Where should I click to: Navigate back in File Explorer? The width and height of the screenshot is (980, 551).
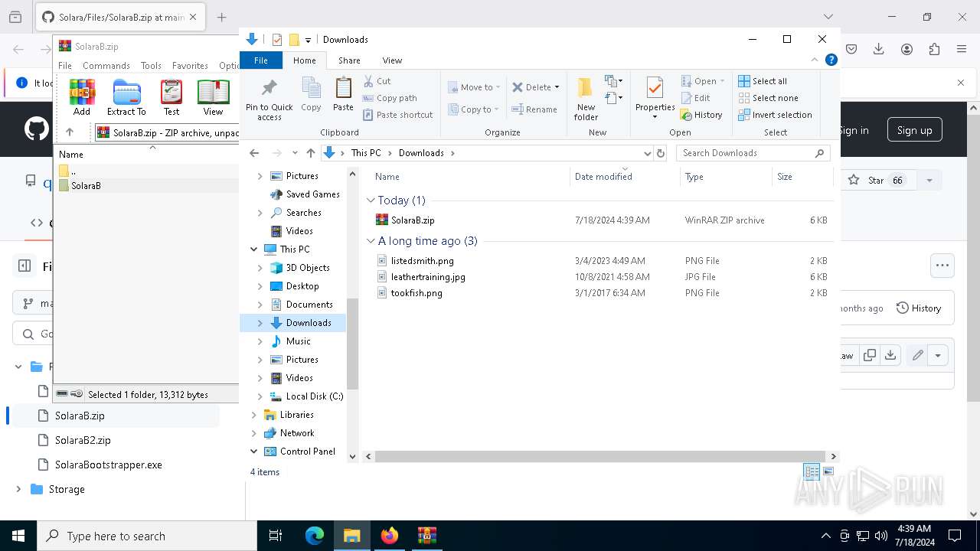254,153
